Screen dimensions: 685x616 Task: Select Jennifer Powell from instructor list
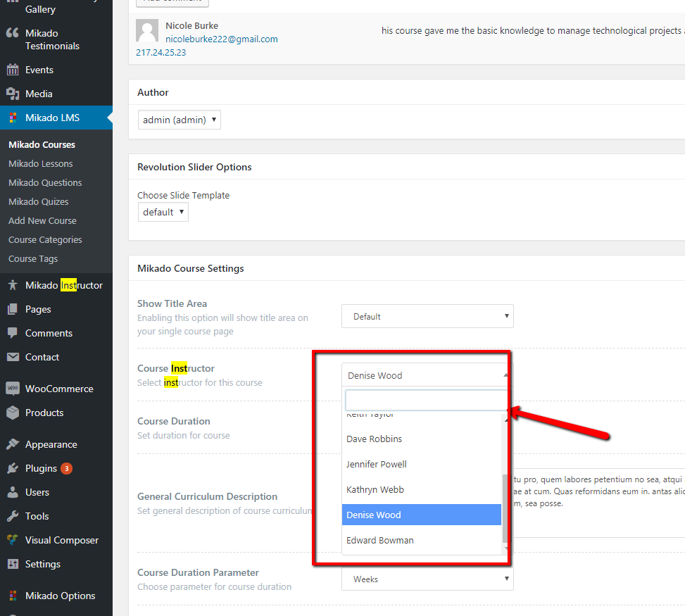point(422,464)
